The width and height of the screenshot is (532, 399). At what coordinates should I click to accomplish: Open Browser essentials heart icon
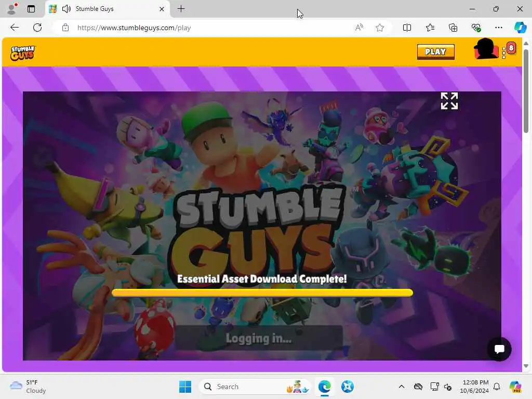(x=476, y=28)
